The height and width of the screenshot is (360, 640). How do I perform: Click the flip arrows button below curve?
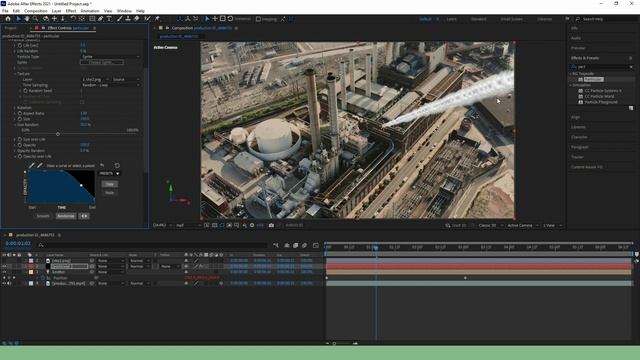coord(84,216)
